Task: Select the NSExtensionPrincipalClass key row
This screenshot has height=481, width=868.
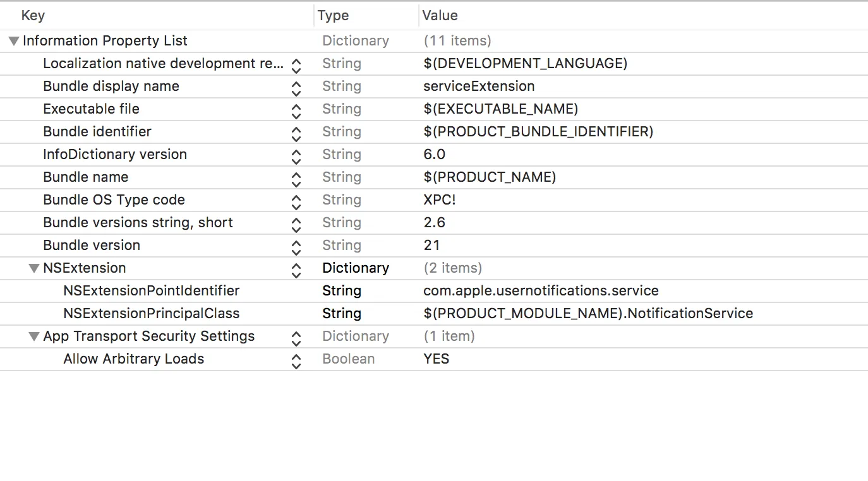Action: pos(151,314)
